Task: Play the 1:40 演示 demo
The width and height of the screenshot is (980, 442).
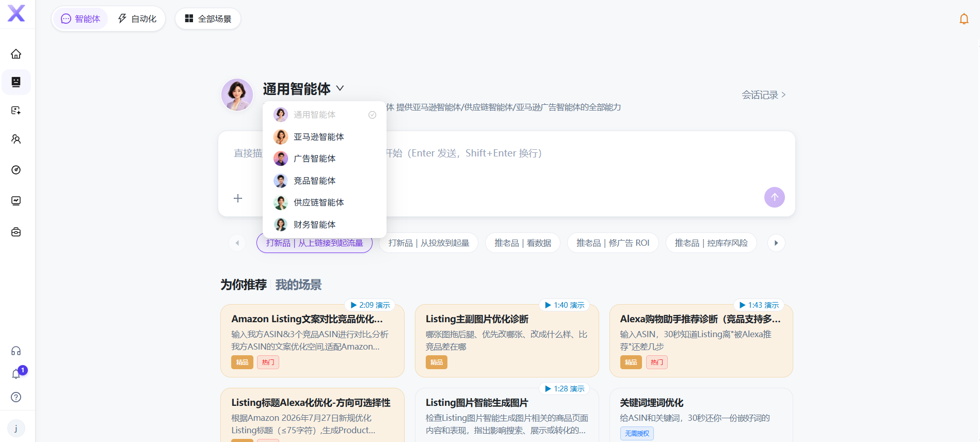Action: pyautogui.click(x=565, y=305)
